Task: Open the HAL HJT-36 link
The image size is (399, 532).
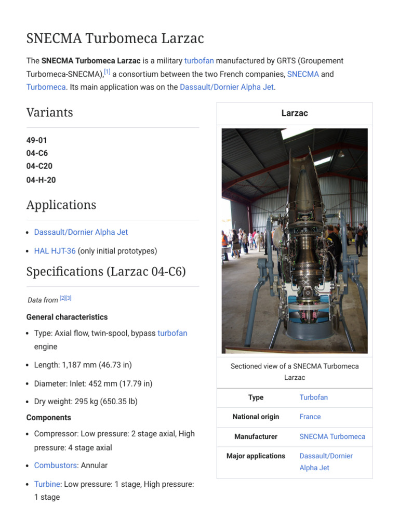Action: pos(55,251)
